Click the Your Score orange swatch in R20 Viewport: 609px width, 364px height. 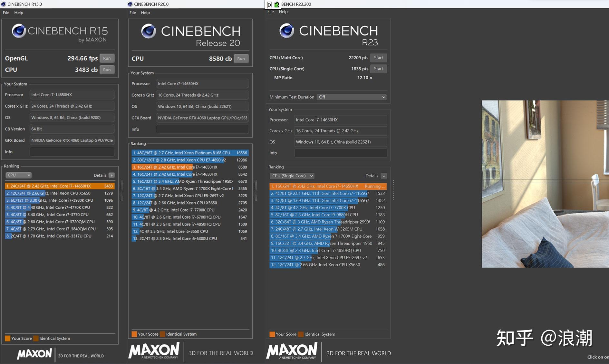(134, 334)
